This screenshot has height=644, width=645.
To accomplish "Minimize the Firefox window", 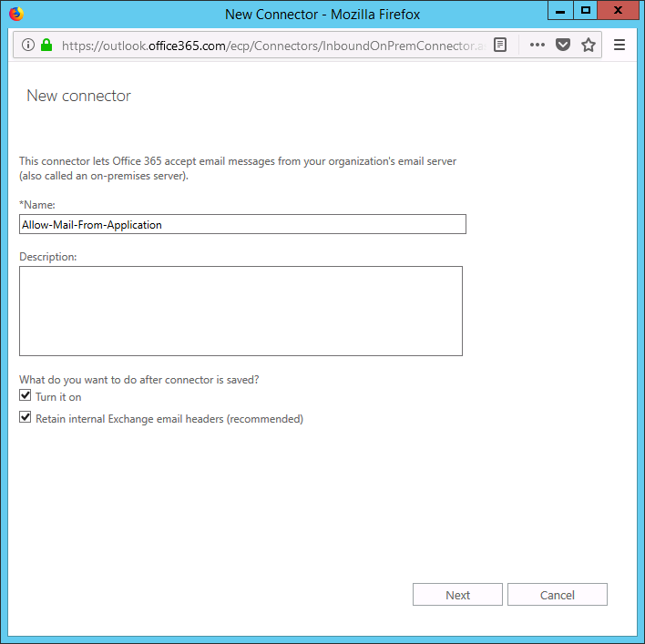I will (x=560, y=10).
